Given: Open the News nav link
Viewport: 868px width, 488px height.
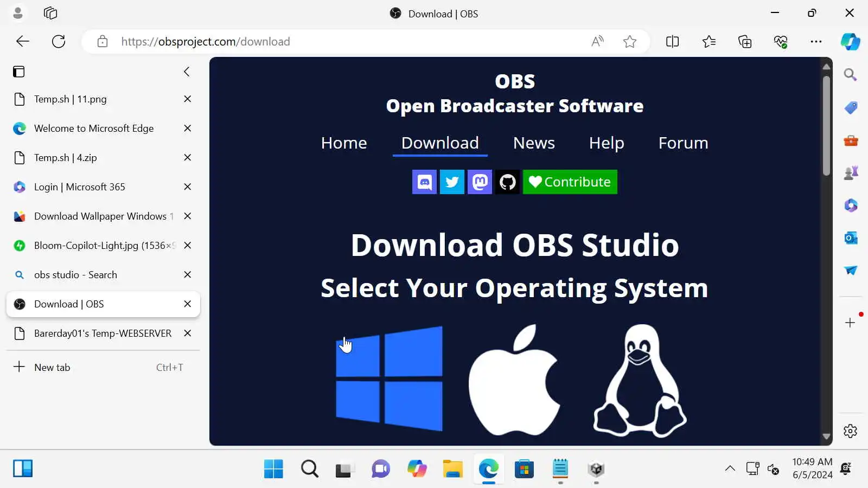Looking at the screenshot, I should point(534,143).
